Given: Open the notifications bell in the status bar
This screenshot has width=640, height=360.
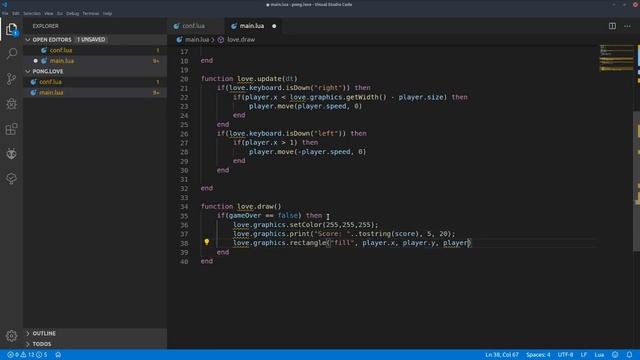Looking at the screenshot, I should pyautogui.click(x=629, y=355).
